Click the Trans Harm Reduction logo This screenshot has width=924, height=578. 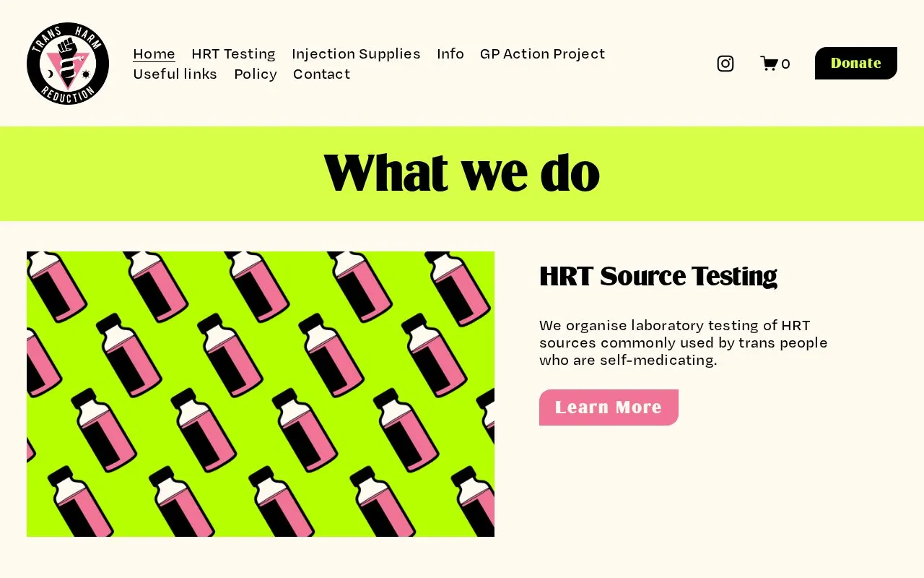68,64
